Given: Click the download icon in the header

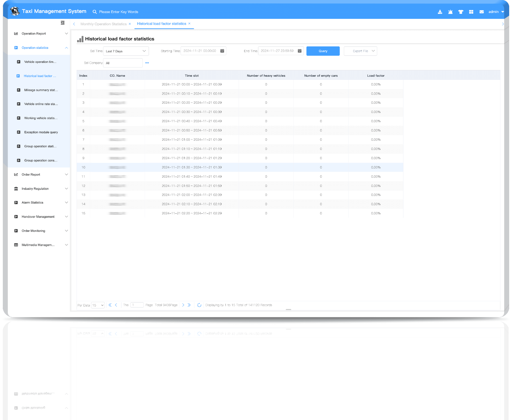Looking at the screenshot, I should [440, 12].
